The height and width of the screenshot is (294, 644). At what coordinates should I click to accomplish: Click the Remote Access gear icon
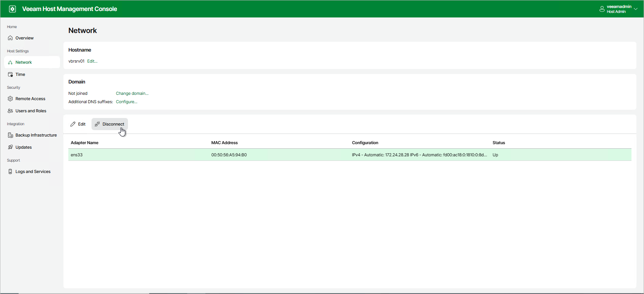tap(10, 99)
